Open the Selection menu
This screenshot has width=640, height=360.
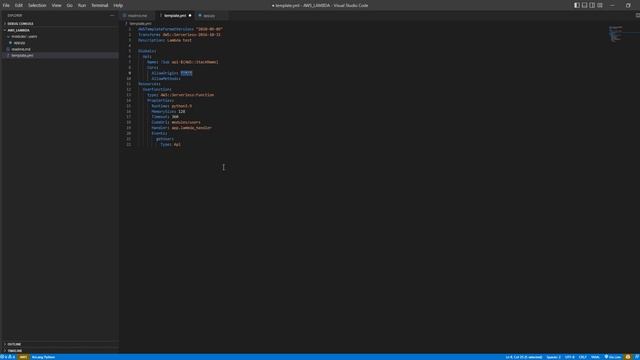click(x=37, y=5)
